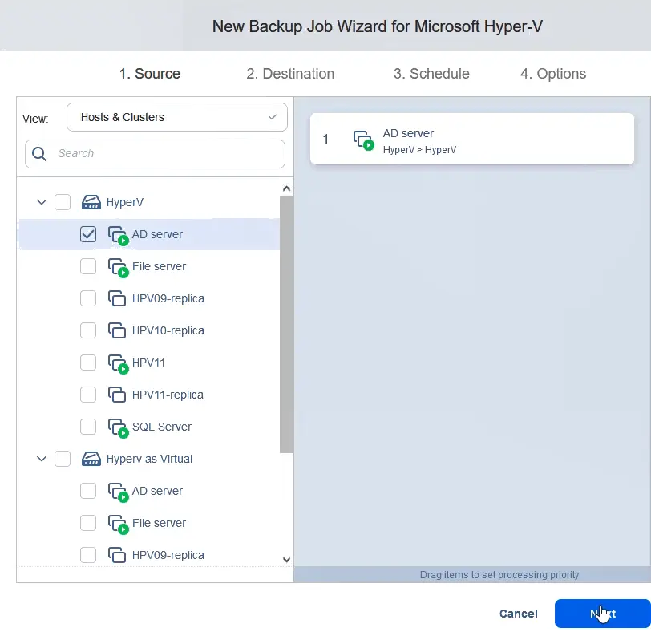Viewport: 651px width, 644px height.
Task: Select the Hyperv as Virtual label
Action: point(149,459)
